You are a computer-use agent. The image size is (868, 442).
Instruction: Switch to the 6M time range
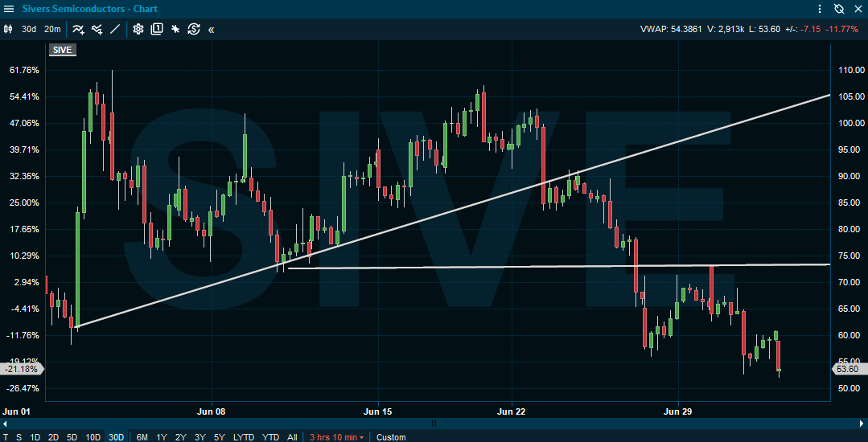coord(142,437)
